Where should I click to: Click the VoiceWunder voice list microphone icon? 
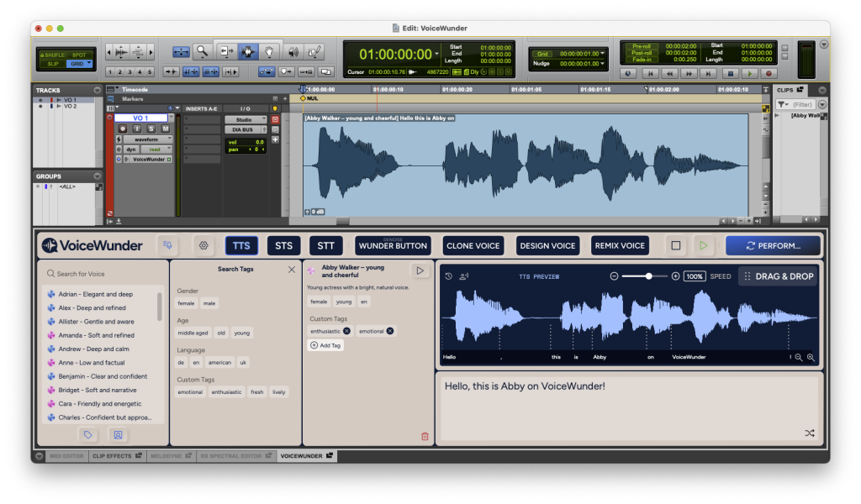167,245
